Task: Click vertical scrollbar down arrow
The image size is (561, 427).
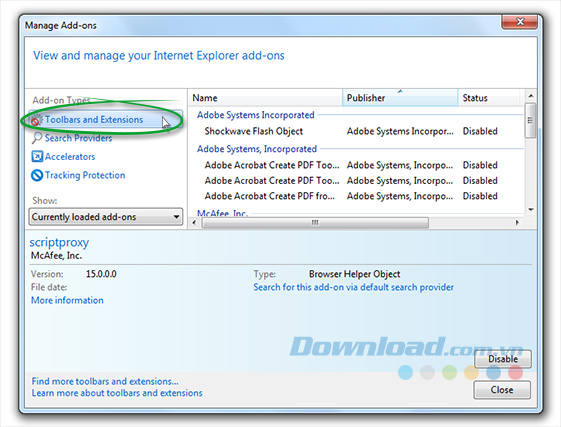Action: pyautogui.click(x=531, y=210)
